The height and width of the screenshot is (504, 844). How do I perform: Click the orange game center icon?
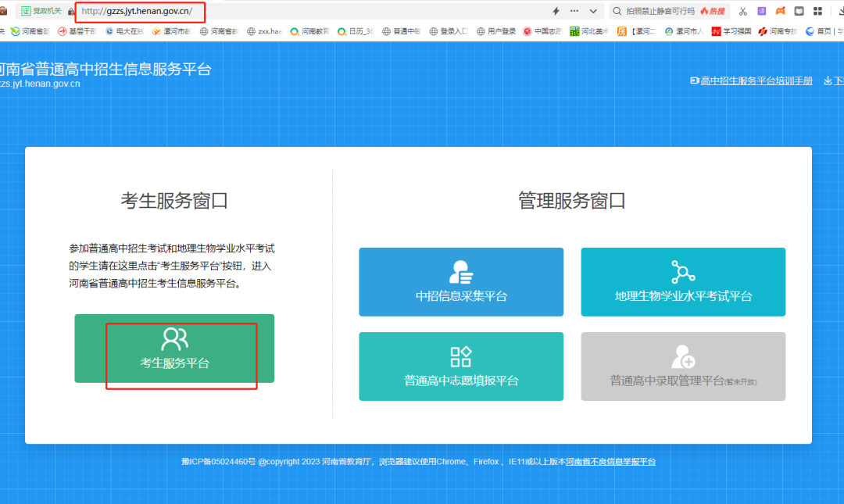(x=781, y=10)
